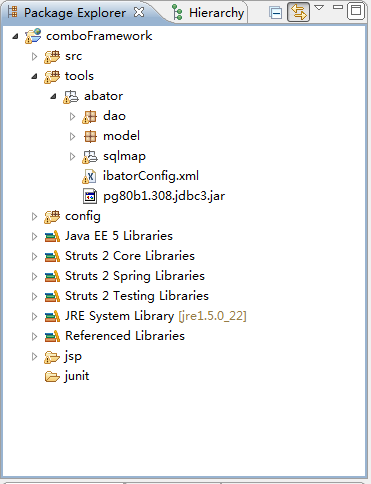Viewport: 371px width, 484px height.
Task: Select the model package label
Action: point(121,136)
